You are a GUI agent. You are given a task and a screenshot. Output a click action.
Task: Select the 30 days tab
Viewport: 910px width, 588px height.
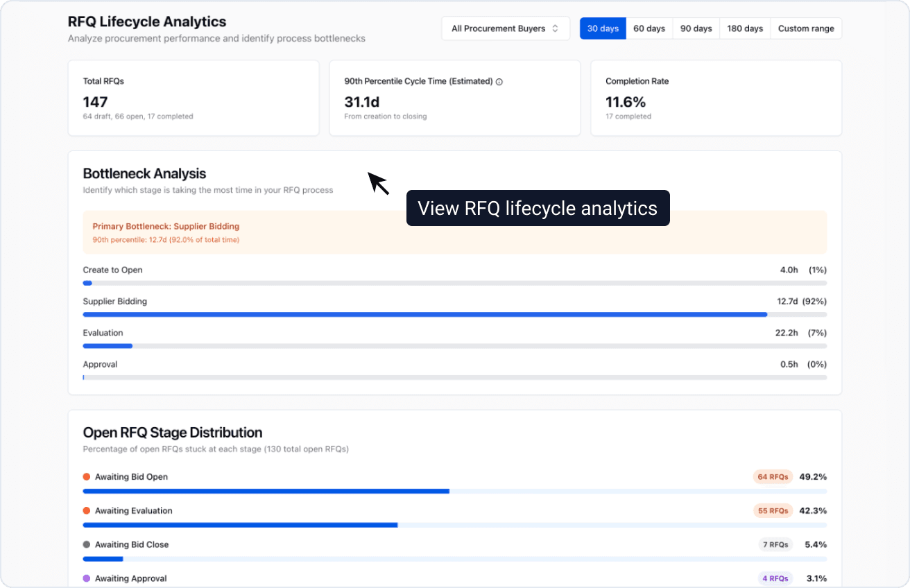pos(602,28)
